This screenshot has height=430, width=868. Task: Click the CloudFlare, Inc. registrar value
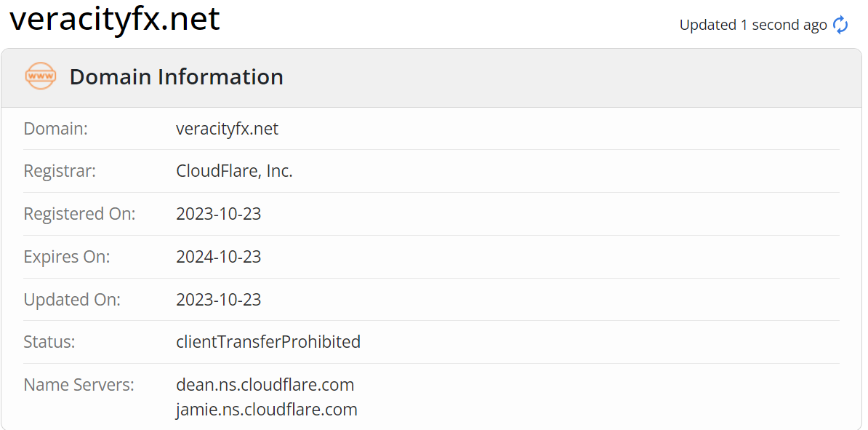coord(234,171)
